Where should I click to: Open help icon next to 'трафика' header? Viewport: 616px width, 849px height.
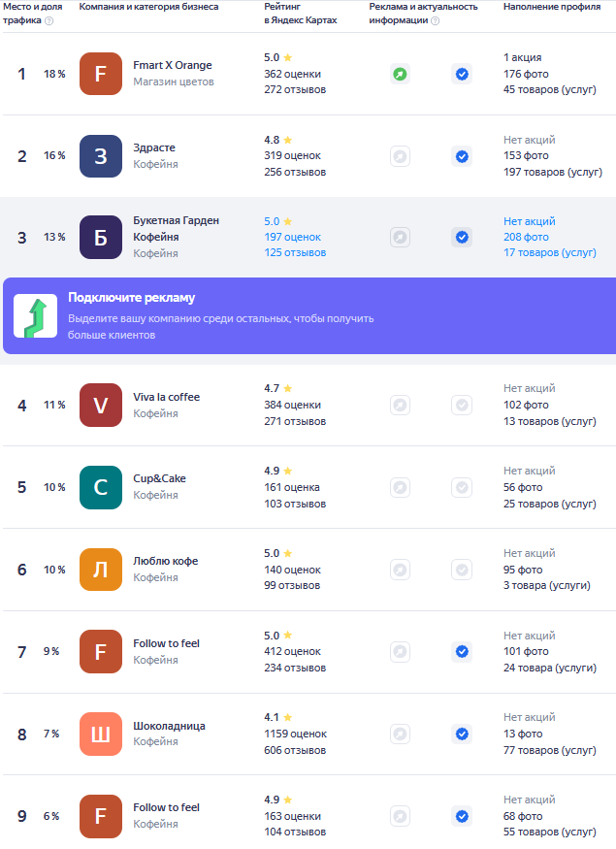[x=49, y=21]
